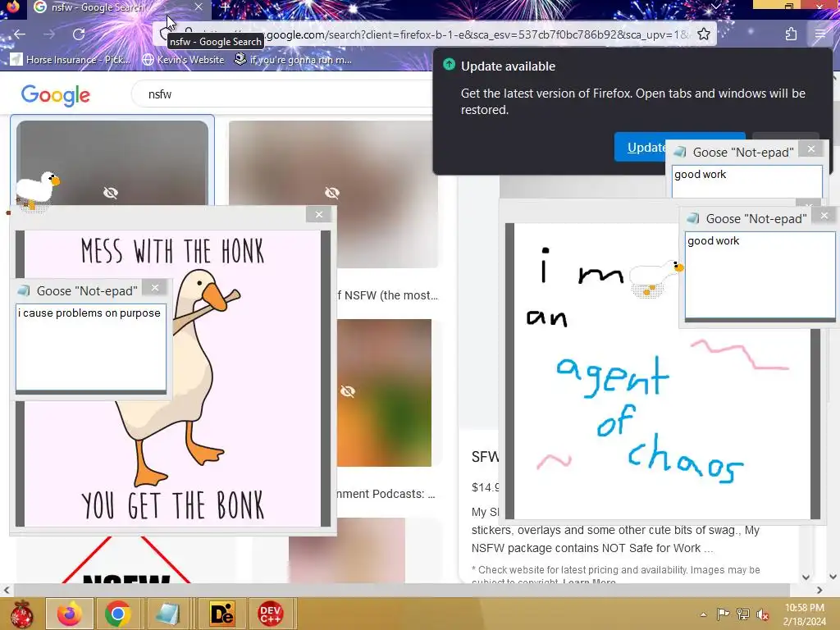The height and width of the screenshot is (630, 840).
Task: Reveal blurred orange-green image eye icon
Action: pyautogui.click(x=348, y=391)
